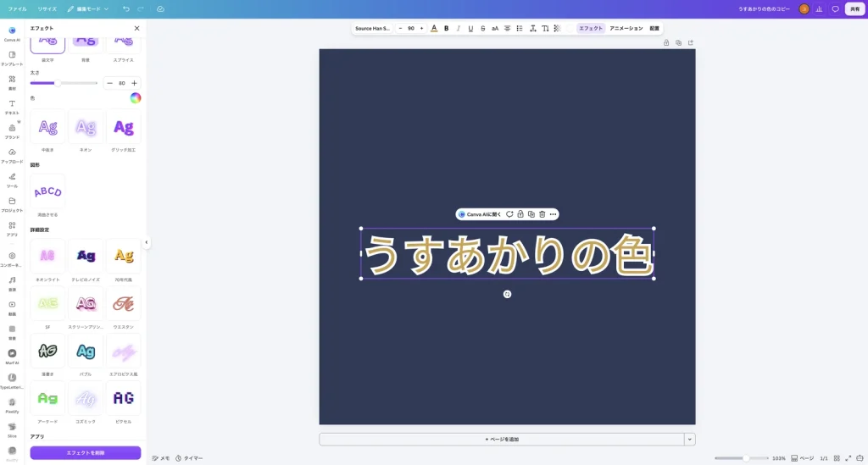
Task: Open the アプリ (Apps) sidebar panel
Action: pyautogui.click(x=12, y=229)
